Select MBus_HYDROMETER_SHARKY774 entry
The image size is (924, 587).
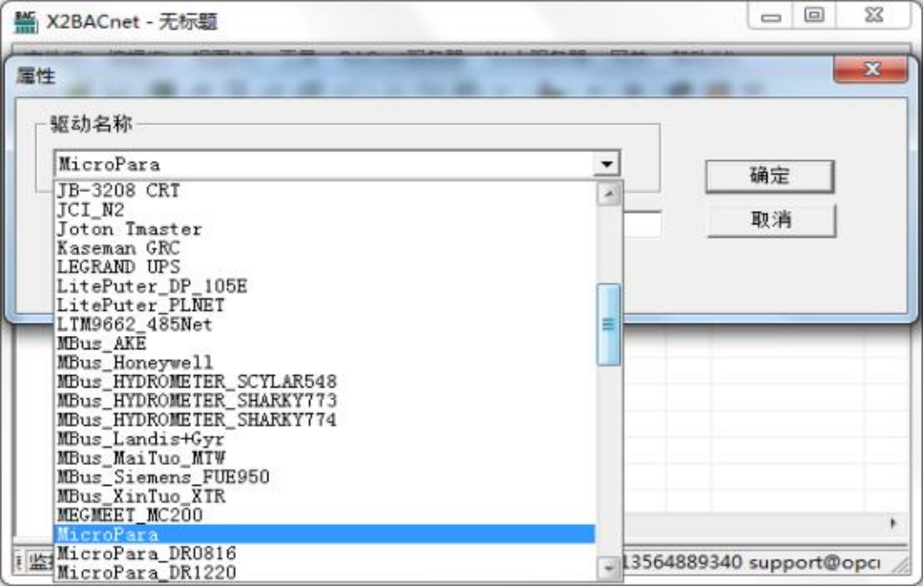325,420
